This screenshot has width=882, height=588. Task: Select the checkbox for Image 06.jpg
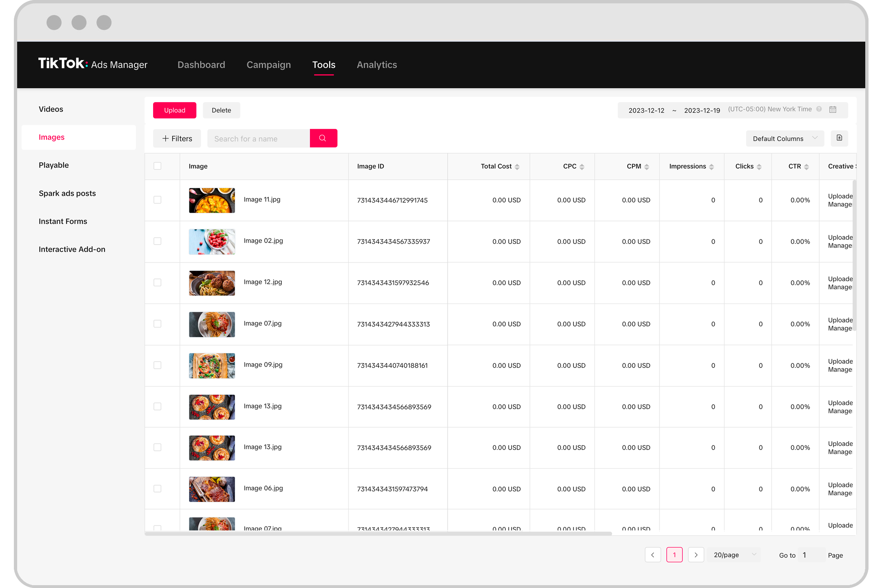pyautogui.click(x=157, y=488)
